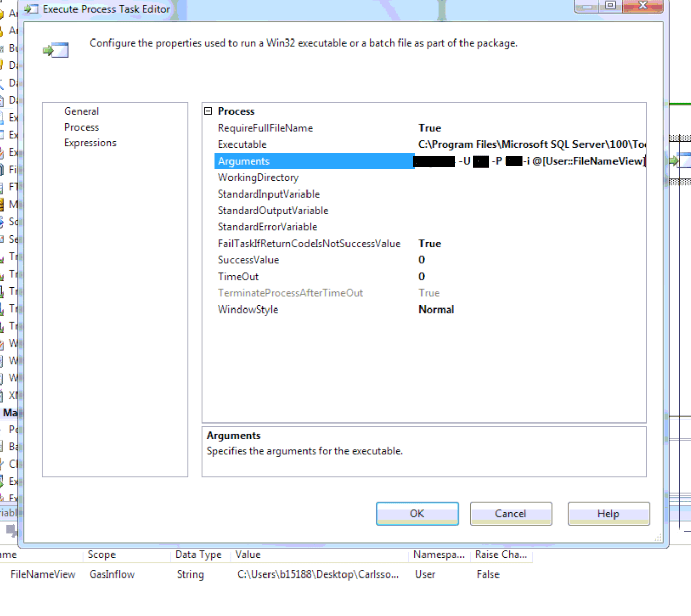The width and height of the screenshot is (691, 616).
Task: Click the C:\Users\b15188 value cell
Action: click(x=318, y=574)
